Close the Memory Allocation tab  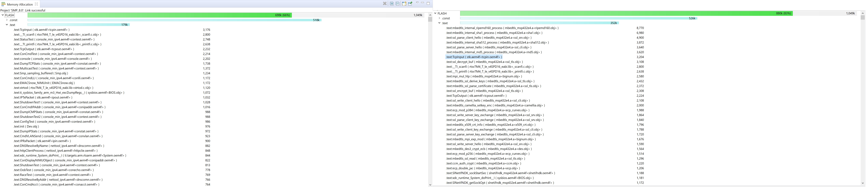tap(36, 4)
